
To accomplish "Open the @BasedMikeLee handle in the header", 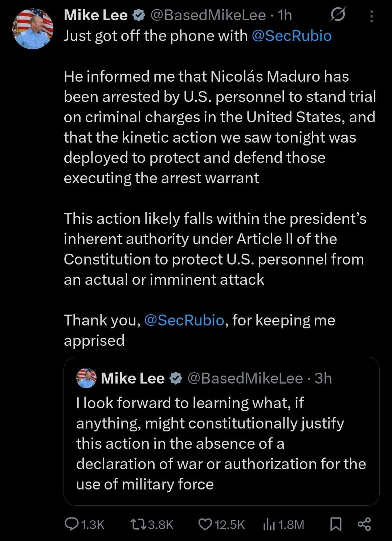I will point(208,15).
